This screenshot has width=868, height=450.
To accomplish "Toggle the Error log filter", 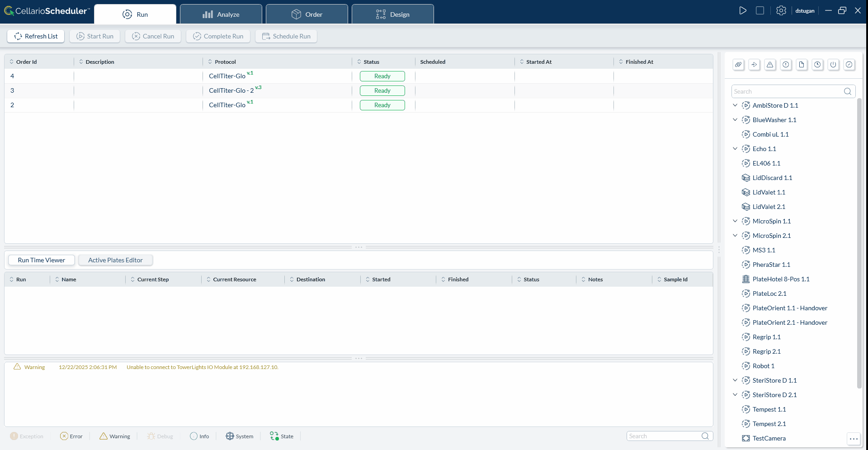I will [x=71, y=436].
